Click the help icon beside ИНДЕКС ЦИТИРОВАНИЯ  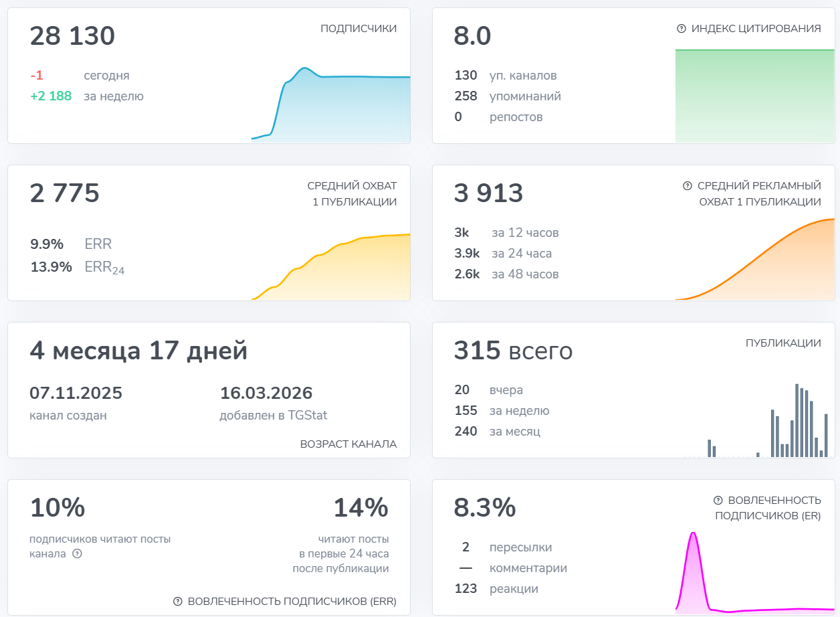(x=681, y=29)
